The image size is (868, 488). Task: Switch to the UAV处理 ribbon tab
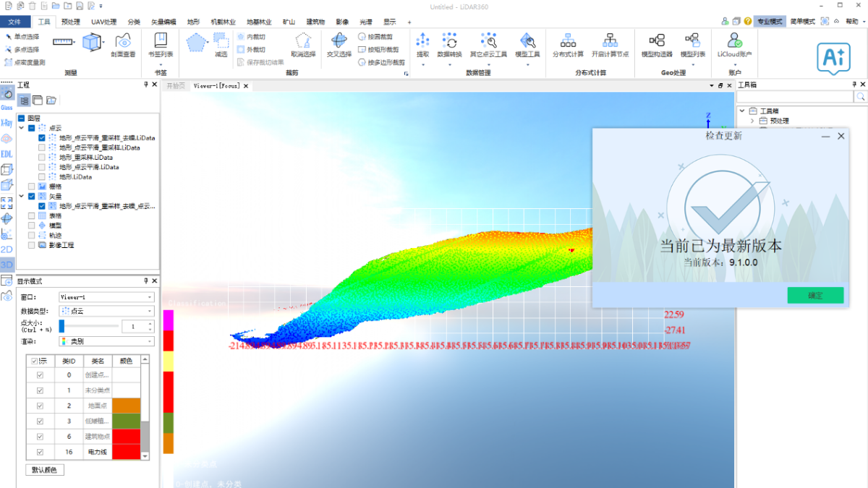104,22
